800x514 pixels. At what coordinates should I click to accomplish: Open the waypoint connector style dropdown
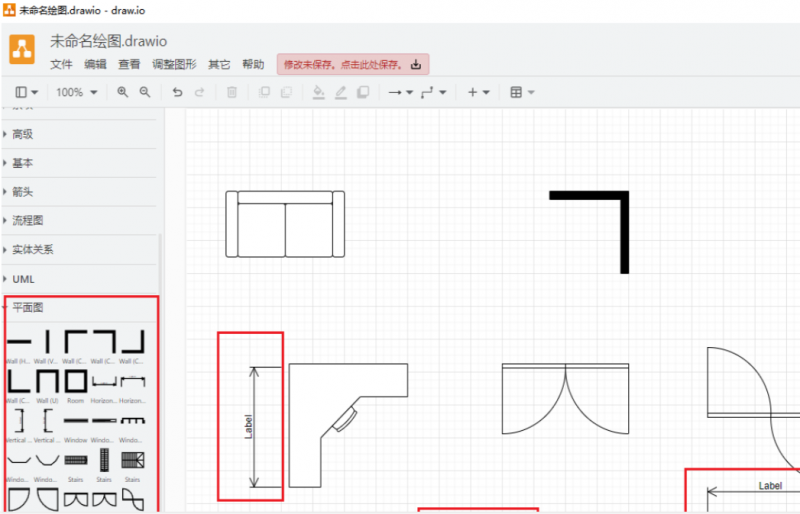point(433,92)
